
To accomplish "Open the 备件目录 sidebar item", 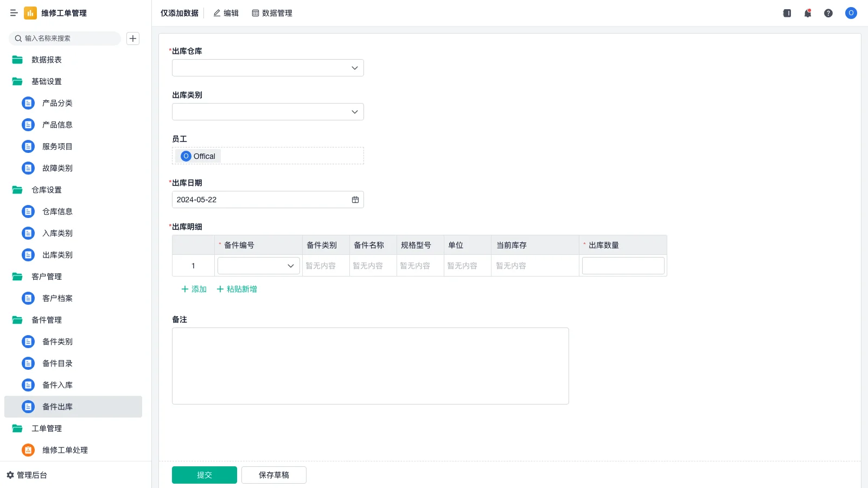I will click(x=73, y=363).
